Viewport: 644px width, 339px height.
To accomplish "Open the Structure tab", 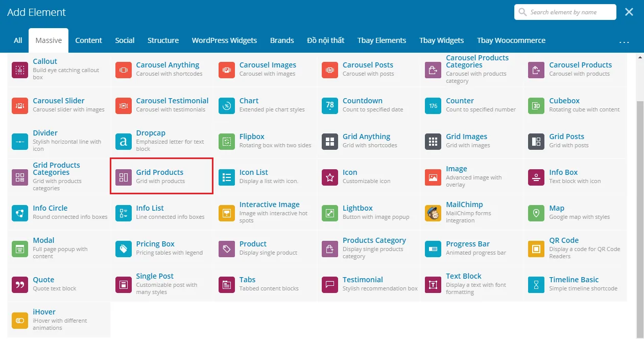I will point(163,40).
